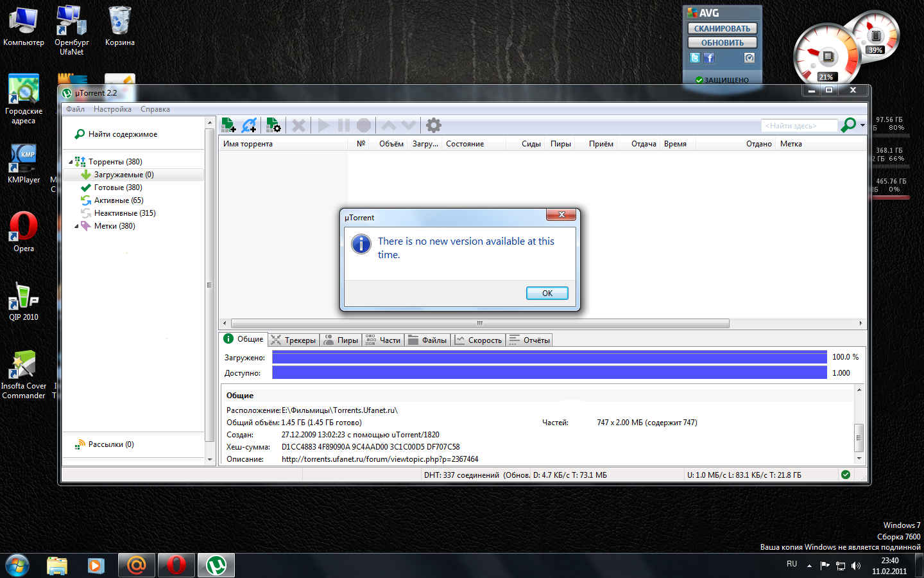Image resolution: width=924 pixels, height=578 pixels.
Task: Open Windows Explorer from taskbar
Action: [57, 565]
